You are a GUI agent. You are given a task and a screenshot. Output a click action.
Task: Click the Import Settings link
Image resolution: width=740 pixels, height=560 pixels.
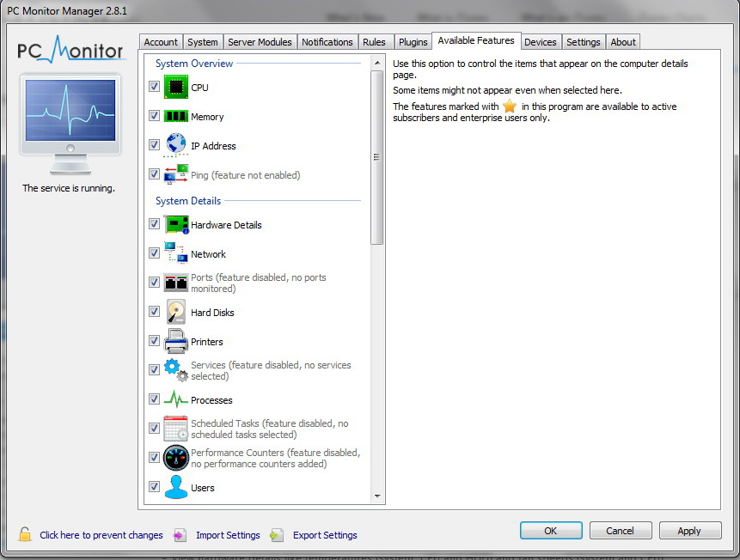click(228, 535)
